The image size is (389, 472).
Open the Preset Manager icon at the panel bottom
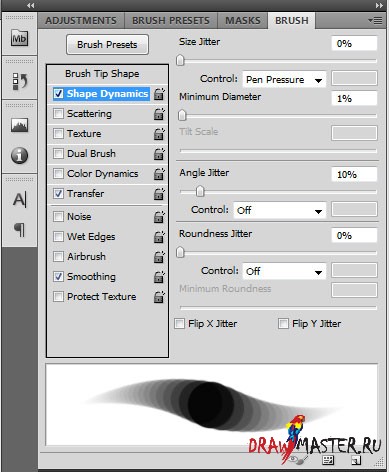[x=328, y=460]
